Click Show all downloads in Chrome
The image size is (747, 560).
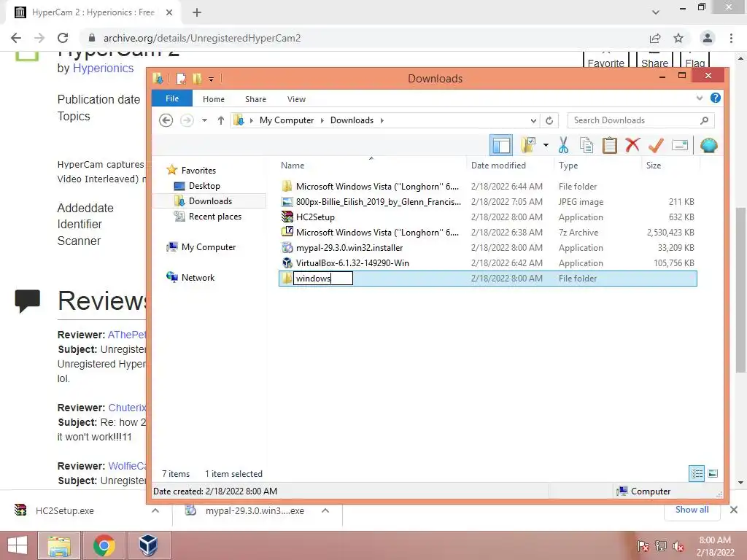692,510
